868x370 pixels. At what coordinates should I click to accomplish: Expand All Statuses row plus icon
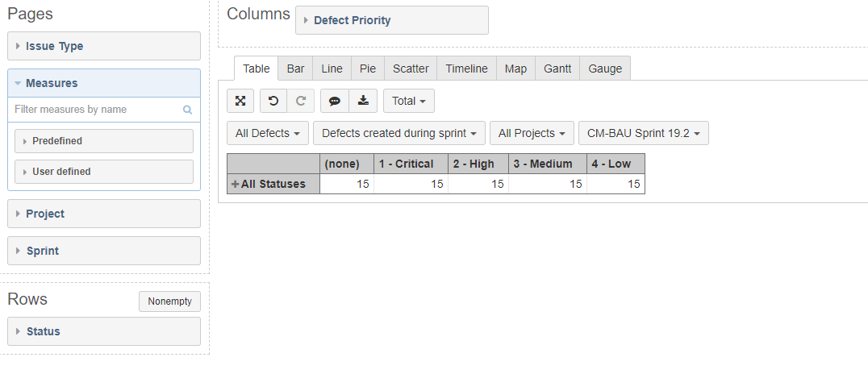point(236,184)
